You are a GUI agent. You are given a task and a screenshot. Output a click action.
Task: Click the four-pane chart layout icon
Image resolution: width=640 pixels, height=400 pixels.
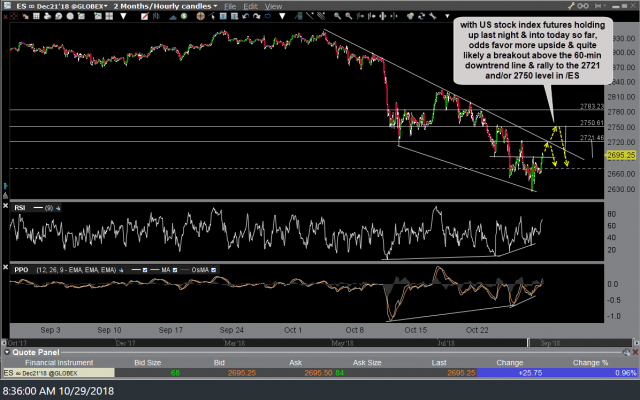click(x=109, y=16)
